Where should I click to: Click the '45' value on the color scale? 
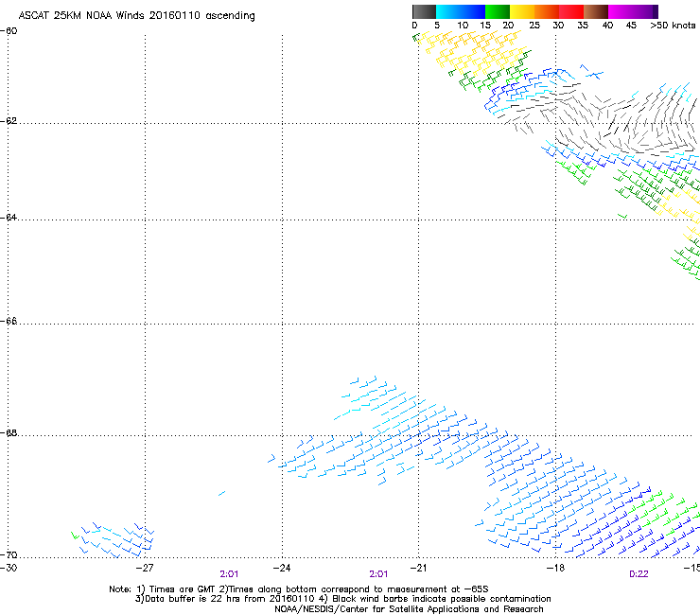[x=631, y=26]
